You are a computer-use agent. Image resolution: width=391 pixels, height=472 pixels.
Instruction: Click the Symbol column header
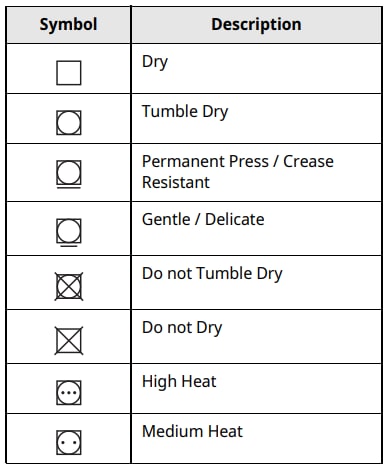coord(68,25)
